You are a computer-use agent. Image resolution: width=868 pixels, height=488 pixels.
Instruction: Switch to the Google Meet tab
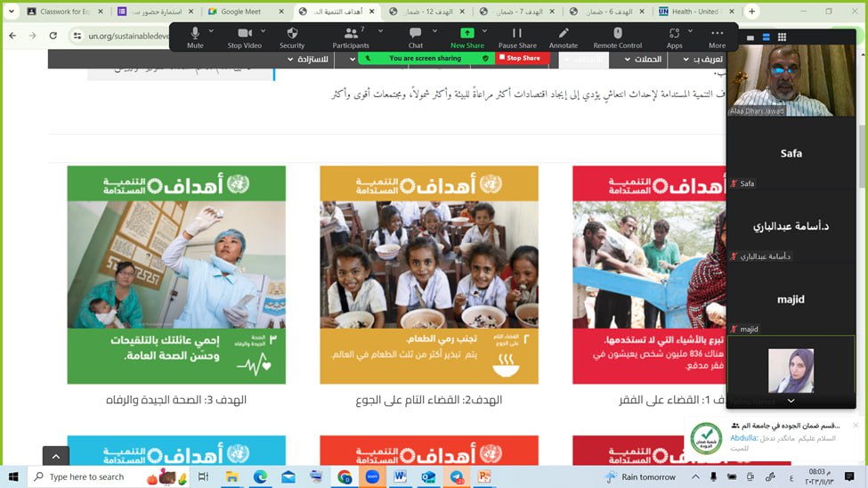[x=240, y=12]
